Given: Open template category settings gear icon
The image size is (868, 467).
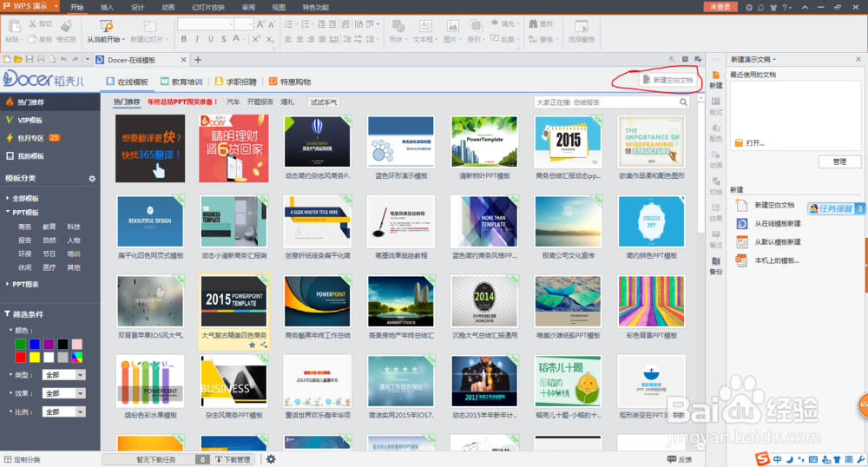Looking at the screenshot, I should (92, 179).
